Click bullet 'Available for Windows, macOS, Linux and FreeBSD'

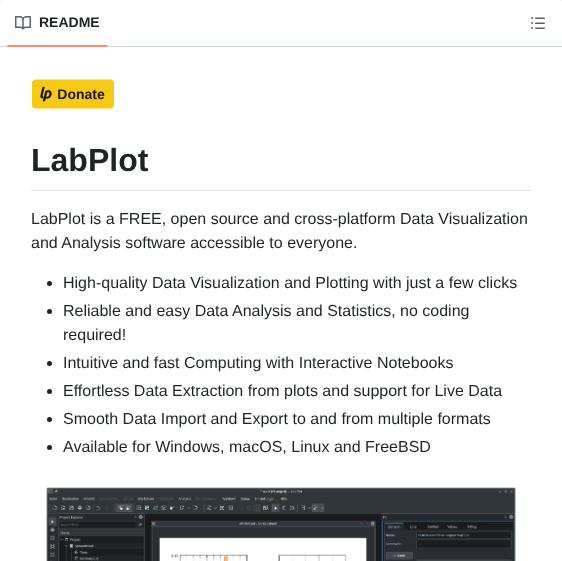coord(247,447)
